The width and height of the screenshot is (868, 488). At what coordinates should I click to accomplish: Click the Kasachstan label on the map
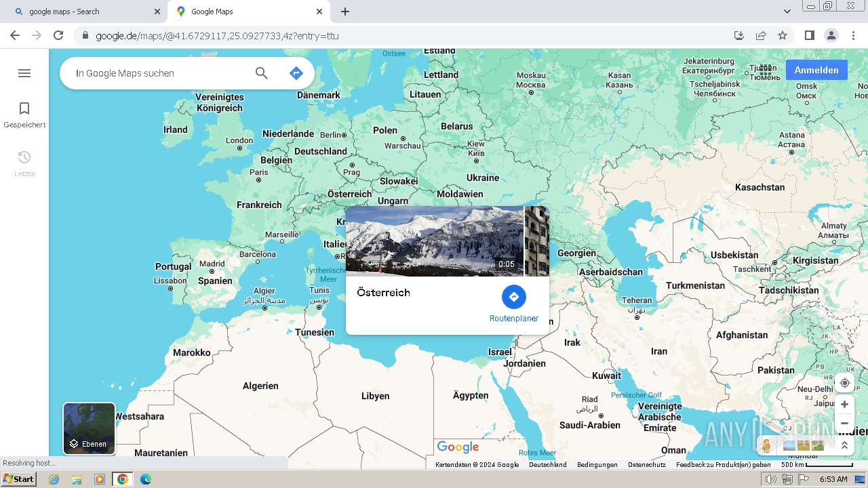click(760, 187)
